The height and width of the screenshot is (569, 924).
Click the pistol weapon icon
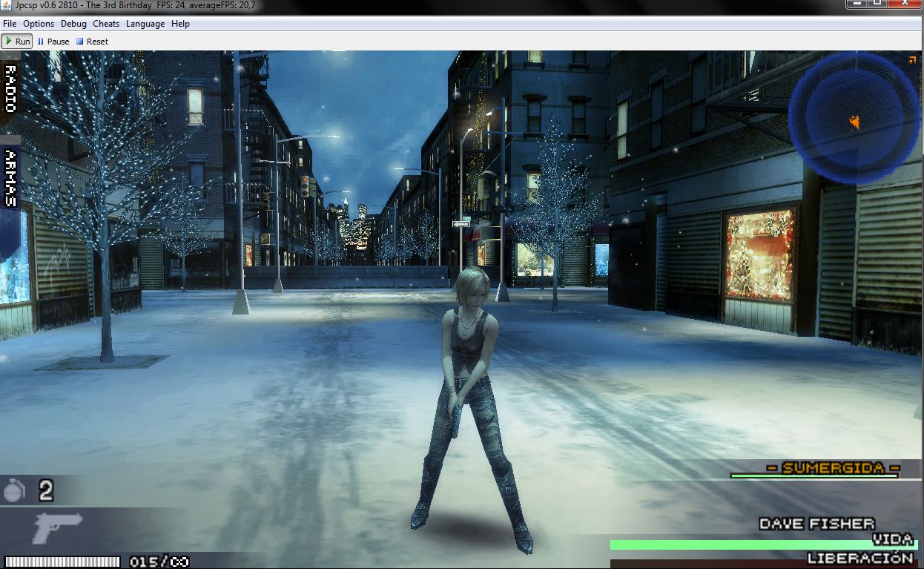click(57, 527)
